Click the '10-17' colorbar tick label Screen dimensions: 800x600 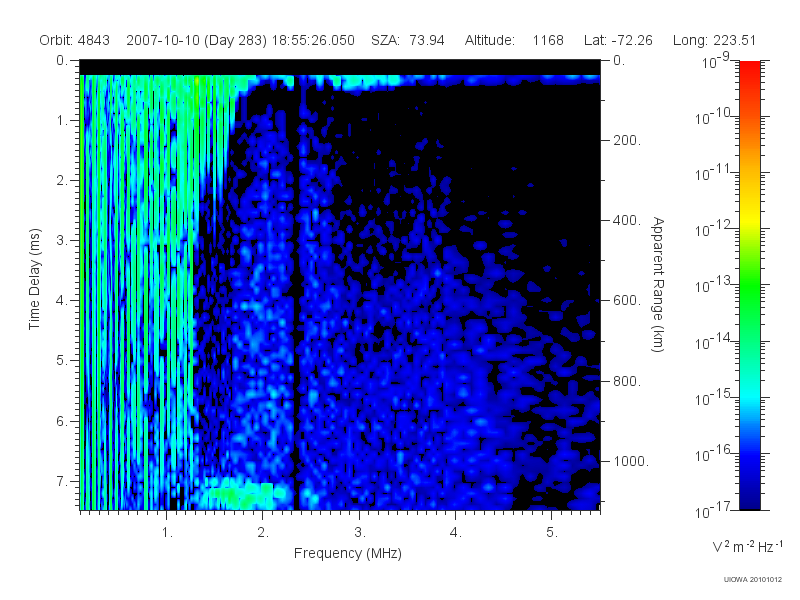pyautogui.click(x=713, y=510)
